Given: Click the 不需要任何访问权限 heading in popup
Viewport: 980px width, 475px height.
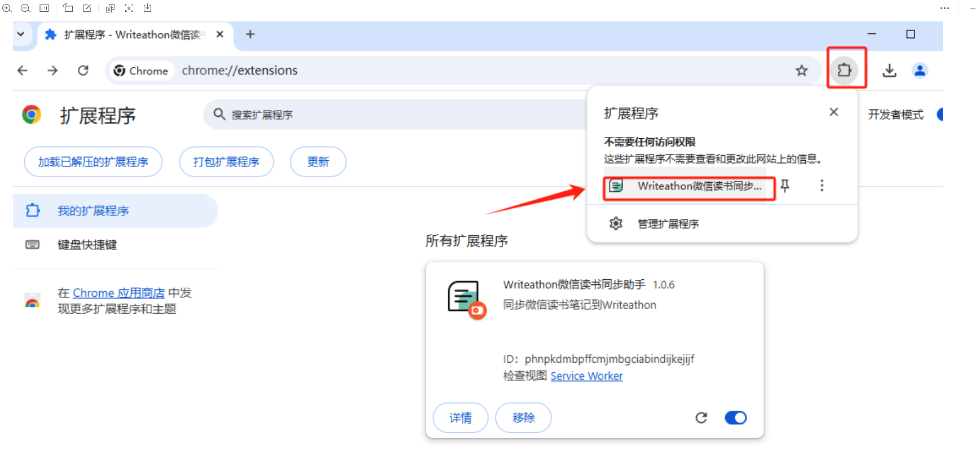Looking at the screenshot, I should coord(650,142).
